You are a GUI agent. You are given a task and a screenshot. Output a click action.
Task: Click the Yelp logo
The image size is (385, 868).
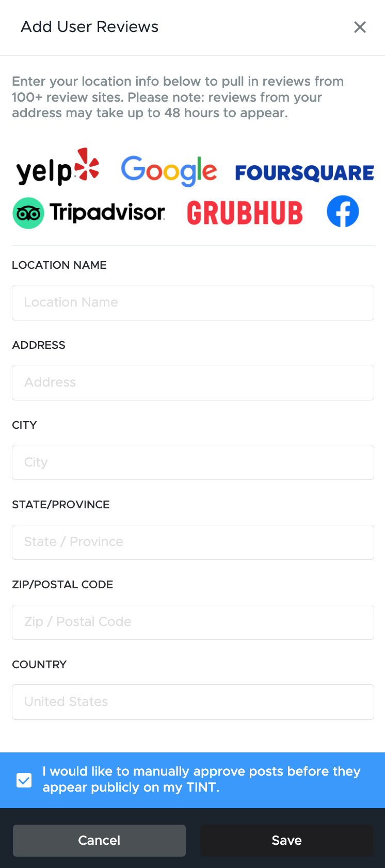coord(57,167)
